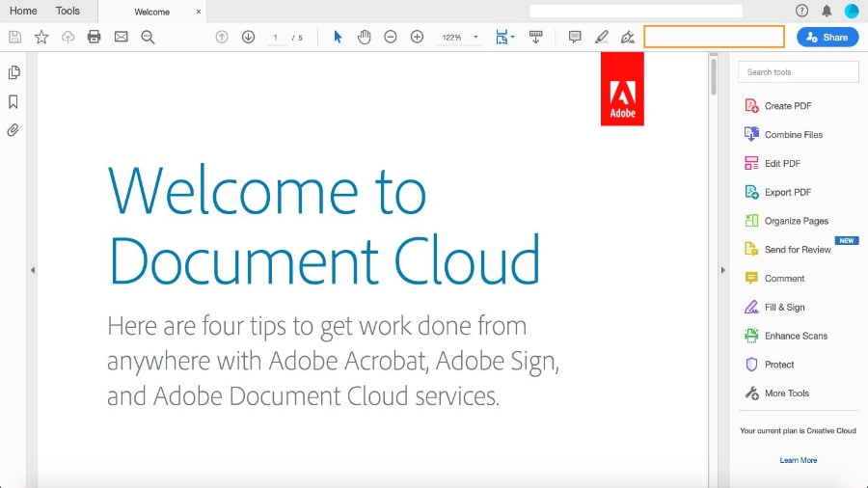The image size is (868, 488).
Task: Select the hand pan tool
Action: coord(364,37)
